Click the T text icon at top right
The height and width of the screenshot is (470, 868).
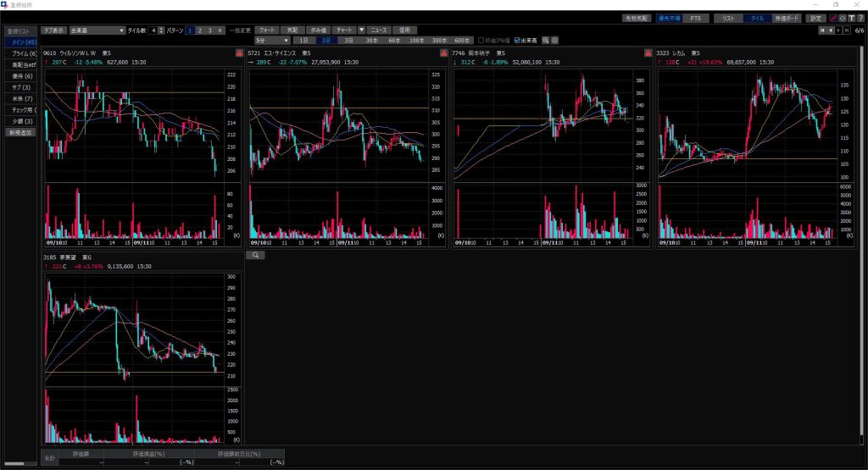click(x=850, y=18)
